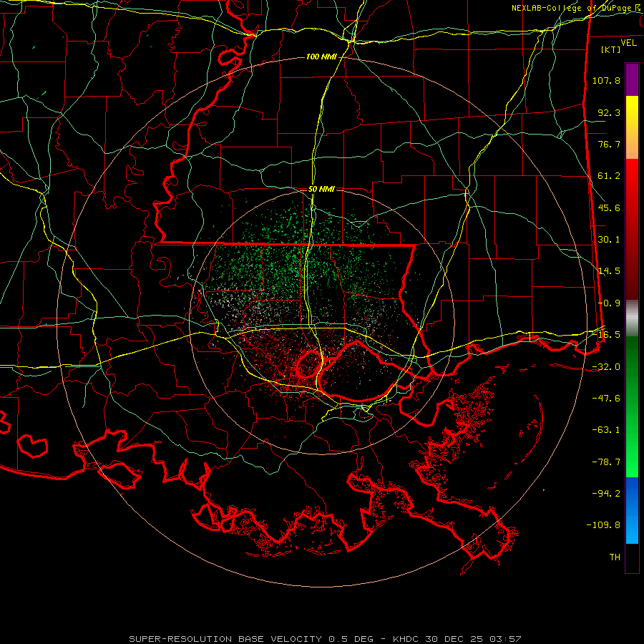
Task: Click the 107.8 velocity scale value
Action: click(606, 80)
